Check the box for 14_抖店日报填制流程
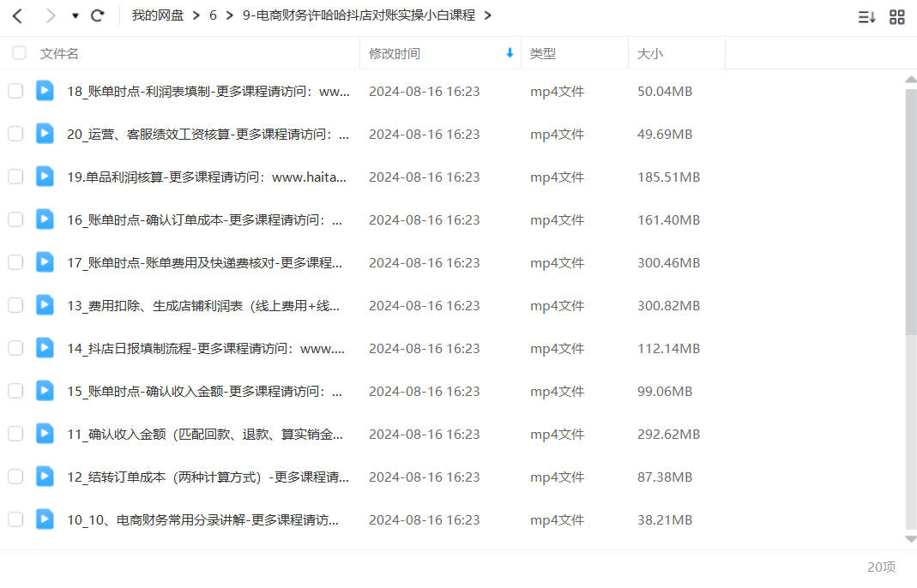The width and height of the screenshot is (917, 588). 15,348
